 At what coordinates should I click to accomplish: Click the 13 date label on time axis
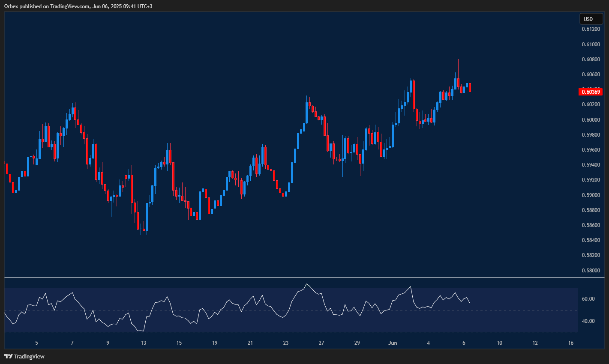pyautogui.click(x=144, y=343)
